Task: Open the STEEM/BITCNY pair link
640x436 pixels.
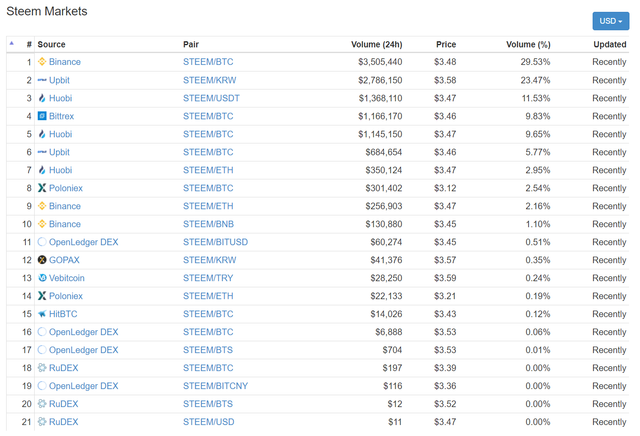Action: 215,385
